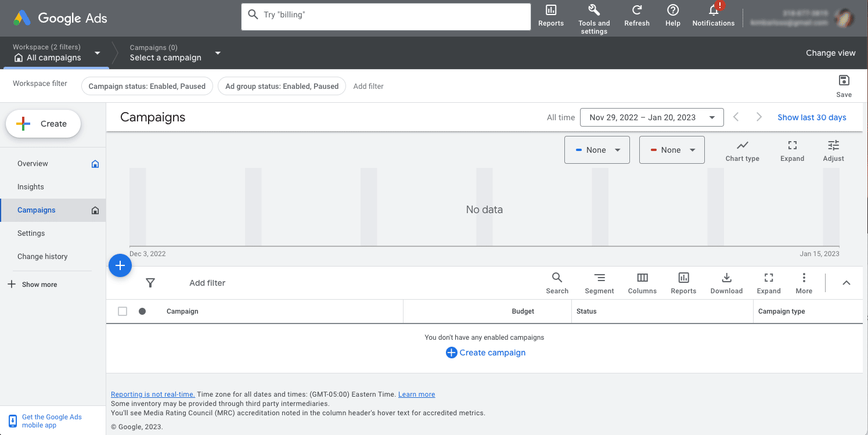Image resolution: width=868 pixels, height=435 pixels.
Task: Open Get the Google Ads mobile app
Action: tap(45, 421)
